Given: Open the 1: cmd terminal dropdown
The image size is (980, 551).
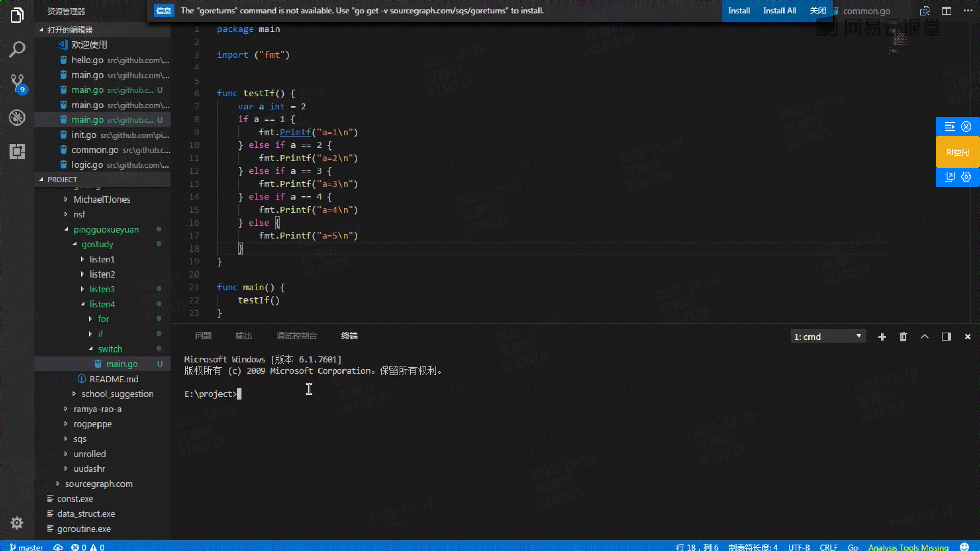Looking at the screenshot, I should [827, 337].
